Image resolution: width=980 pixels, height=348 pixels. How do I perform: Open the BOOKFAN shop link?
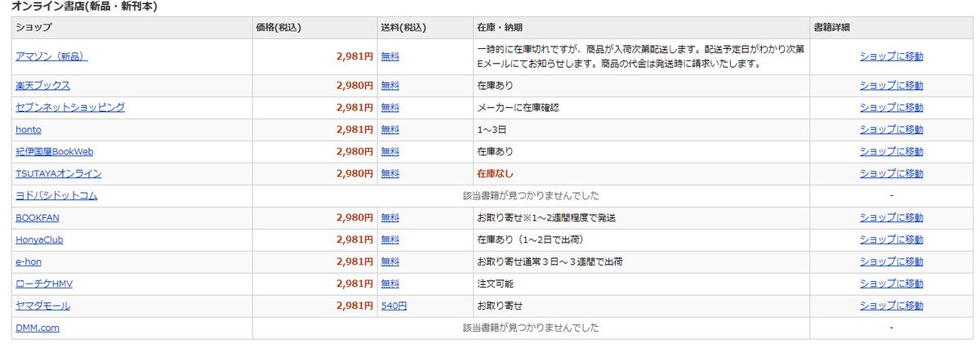point(38,217)
